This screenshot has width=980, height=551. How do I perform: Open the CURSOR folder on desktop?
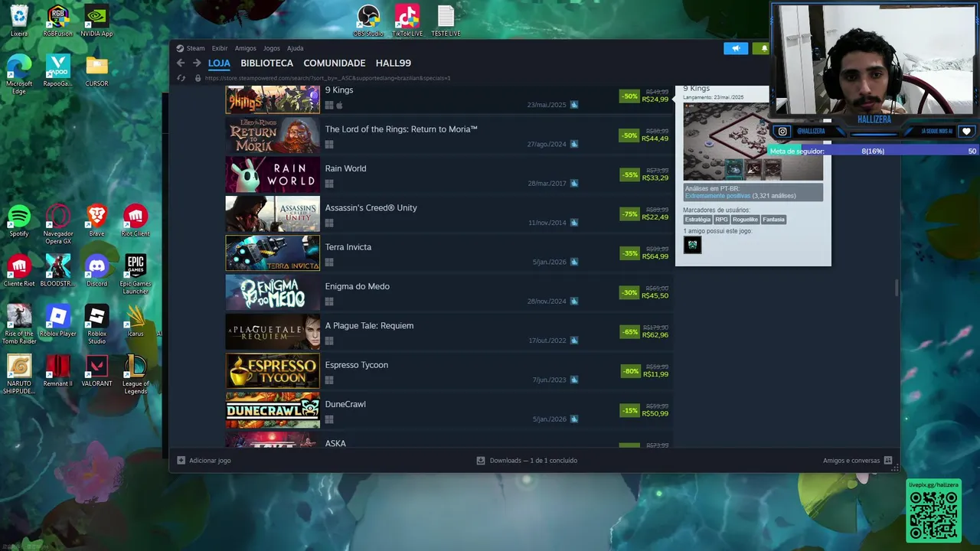point(96,70)
